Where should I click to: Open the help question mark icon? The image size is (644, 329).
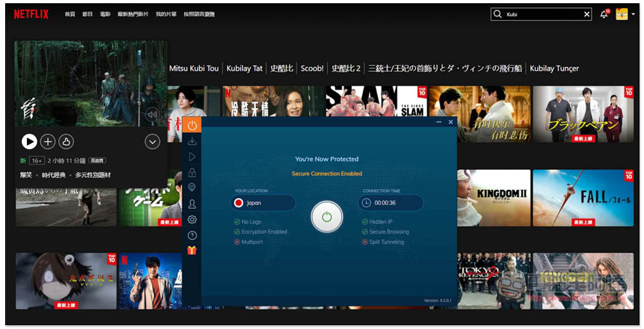point(192,236)
